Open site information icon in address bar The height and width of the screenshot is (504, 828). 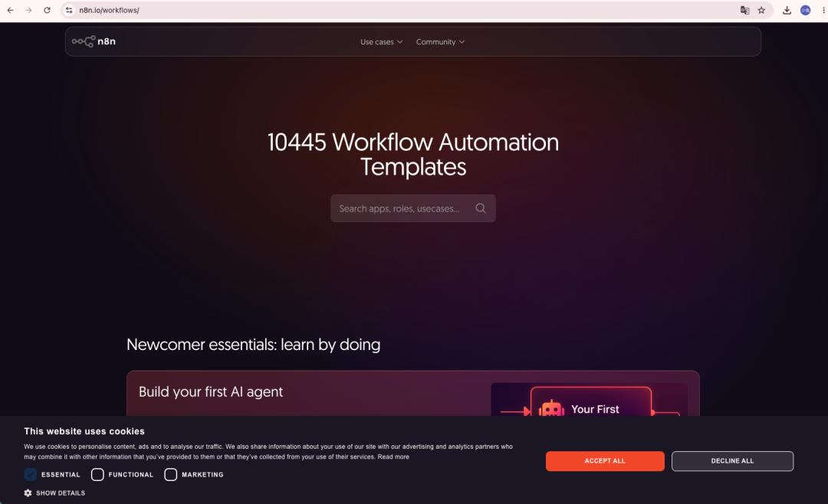point(69,10)
